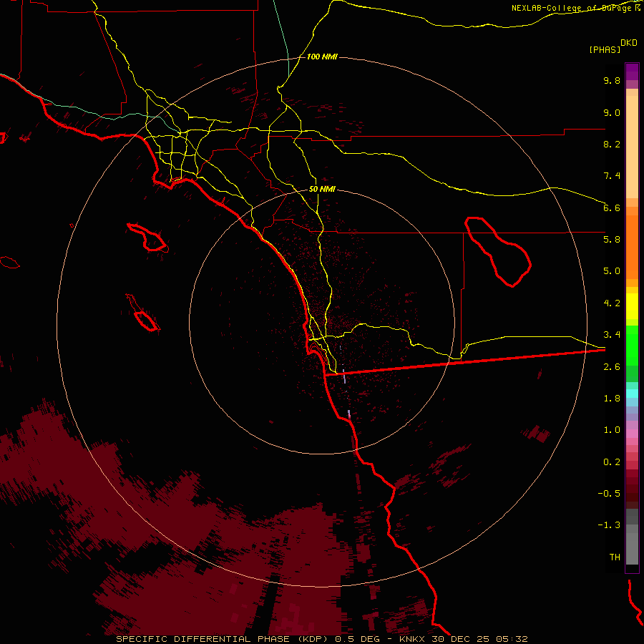Image resolution: width=644 pixels, height=644 pixels.
Task: Select the 1.0 legend value
Action: tap(612, 430)
